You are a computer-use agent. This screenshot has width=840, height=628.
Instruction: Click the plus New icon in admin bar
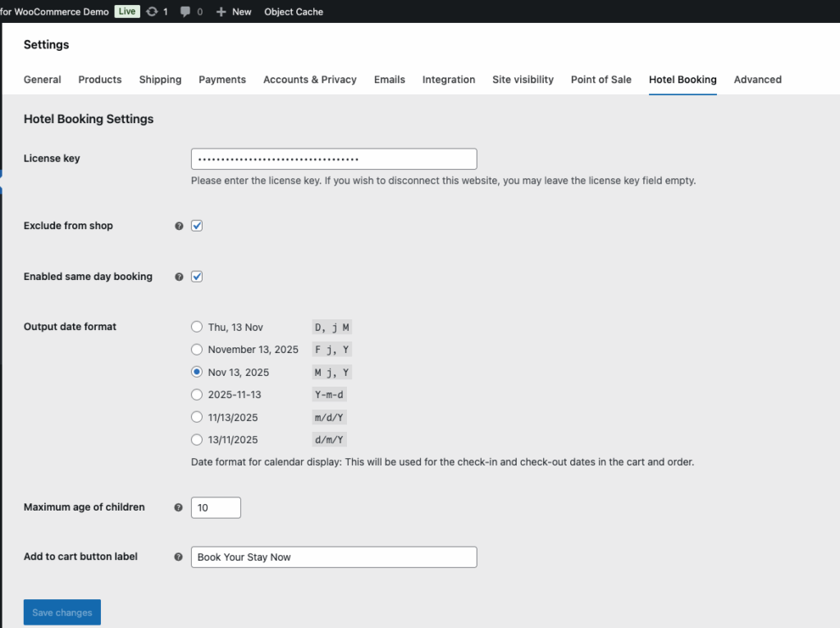point(221,11)
